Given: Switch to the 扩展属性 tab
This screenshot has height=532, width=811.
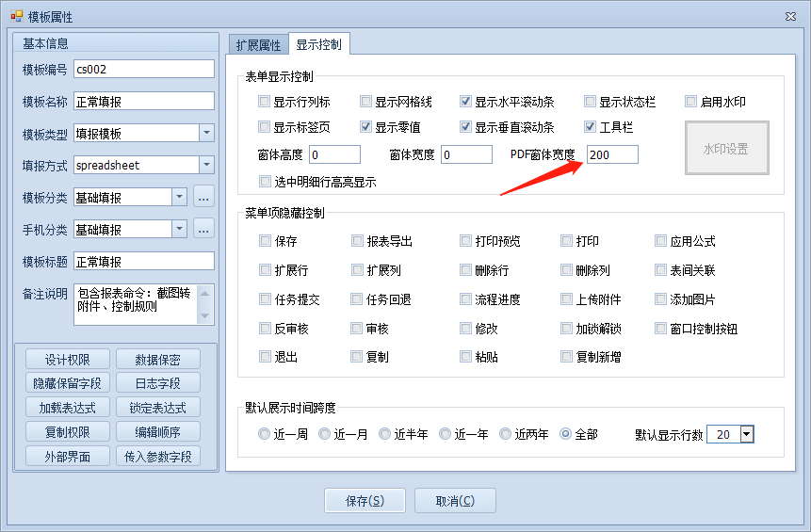Looking at the screenshot, I should point(257,44).
